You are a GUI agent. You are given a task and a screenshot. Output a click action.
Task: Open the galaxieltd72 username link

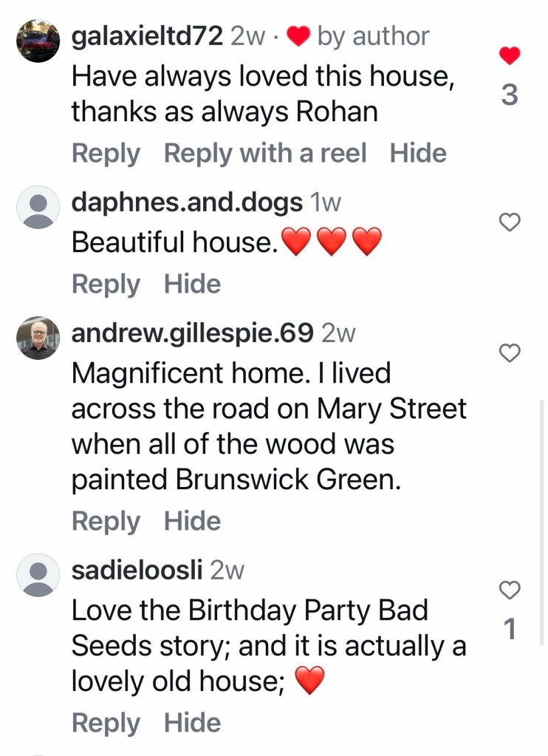coord(147,36)
